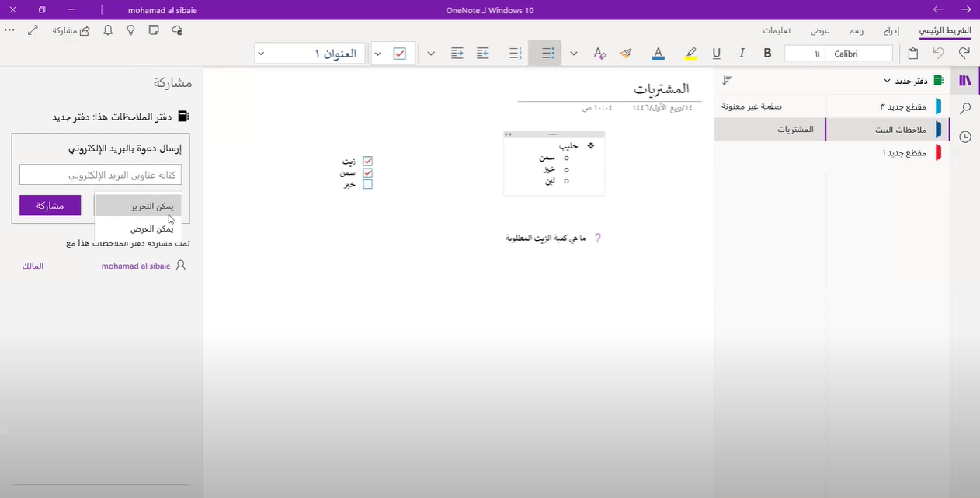Viewport: 980px width, 498px height.
Task: Pick the yellow text highlight color
Action: coord(690,54)
